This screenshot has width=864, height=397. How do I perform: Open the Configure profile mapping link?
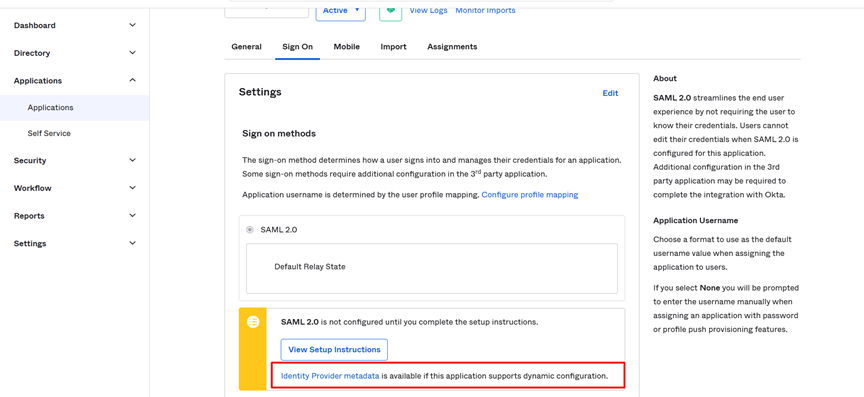pyautogui.click(x=530, y=195)
